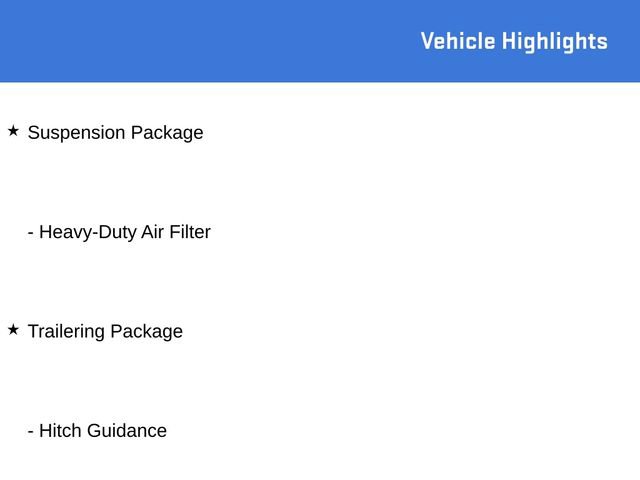Click the star icon beside Suspension Package
640x480 pixels.
pos(13,131)
